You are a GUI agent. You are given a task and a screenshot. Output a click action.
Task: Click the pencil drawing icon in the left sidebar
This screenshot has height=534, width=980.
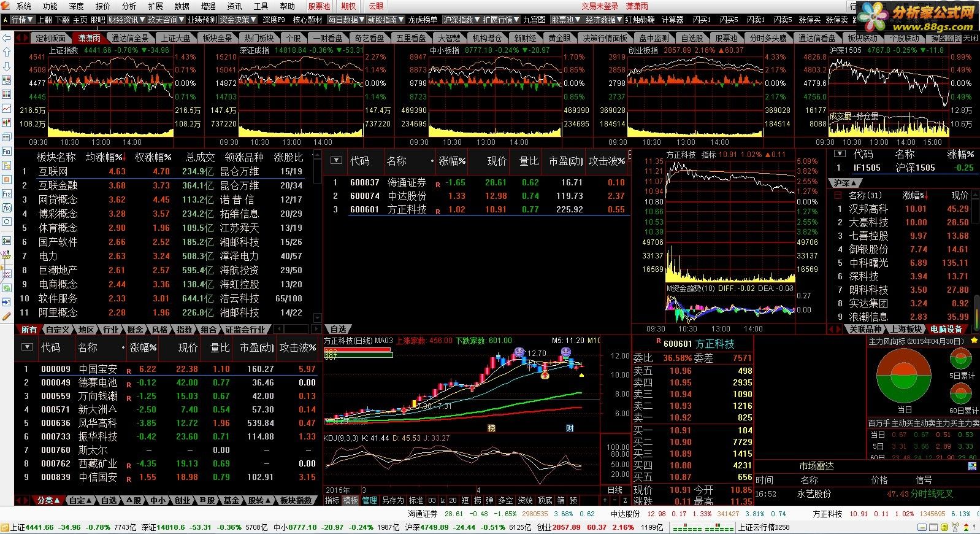(x=7, y=317)
